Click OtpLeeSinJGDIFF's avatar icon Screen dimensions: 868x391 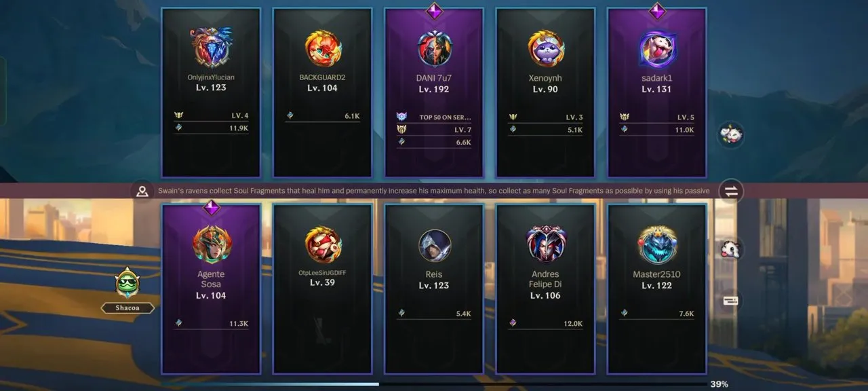(x=323, y=244)
